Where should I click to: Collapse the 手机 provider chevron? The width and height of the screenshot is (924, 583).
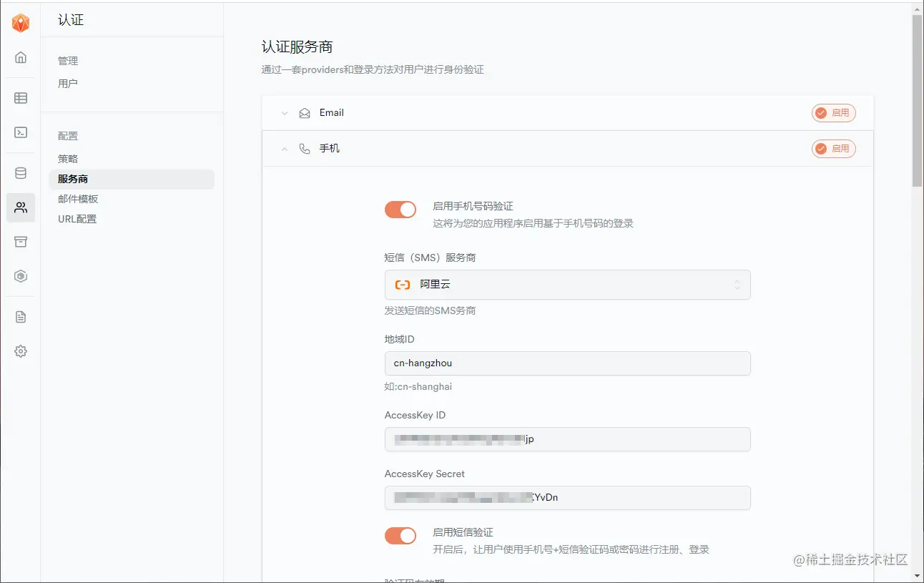(x=285, y=149)
